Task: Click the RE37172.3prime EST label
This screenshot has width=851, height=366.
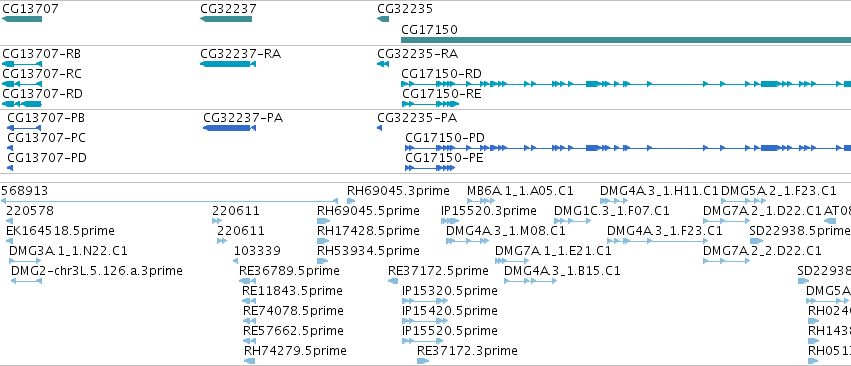Action: pyautogui.click(x=467, y=351)
